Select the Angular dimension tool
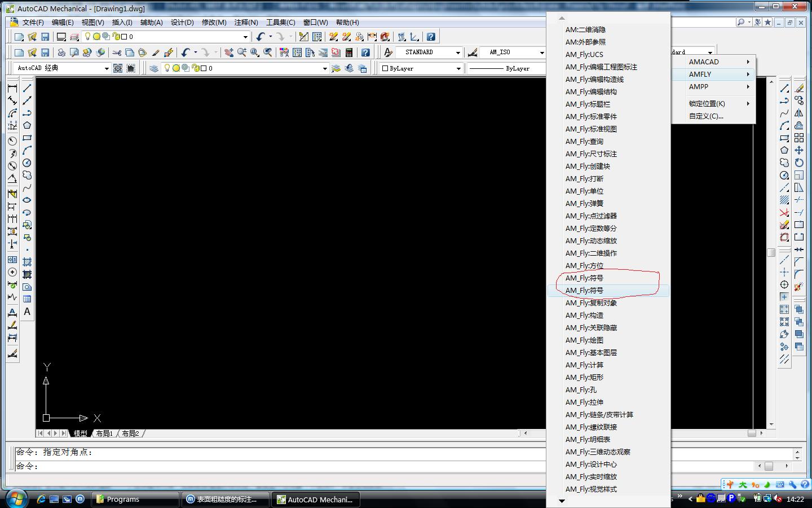This screenshot has height=508, width=812. pos(12,178)
